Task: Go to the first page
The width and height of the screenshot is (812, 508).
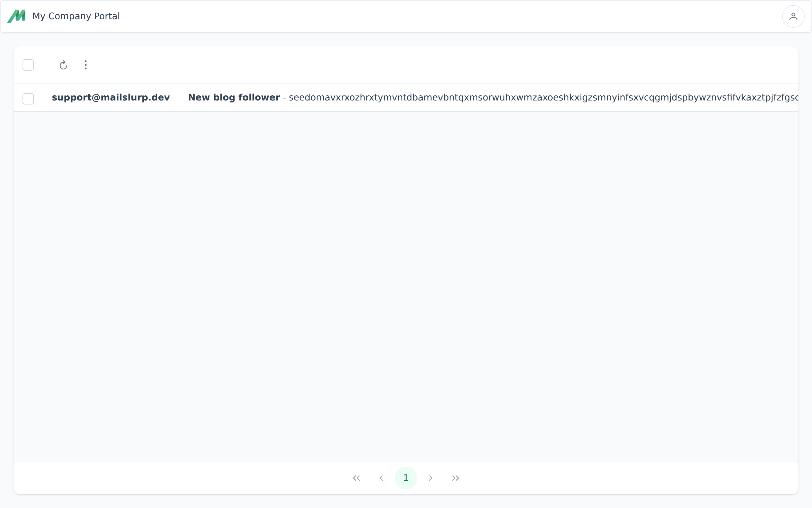Action: [356, 478]
